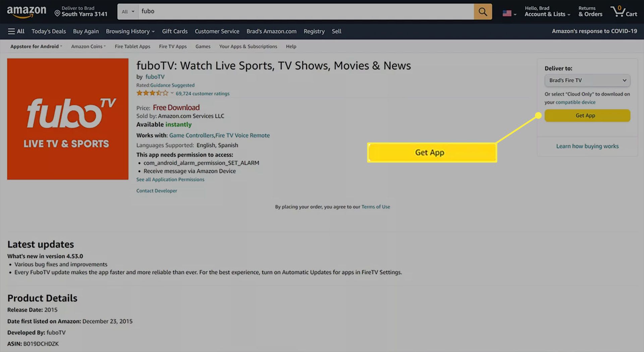Click the Sell link
Viewport: 644px width, 352px height.
(336, 31)
